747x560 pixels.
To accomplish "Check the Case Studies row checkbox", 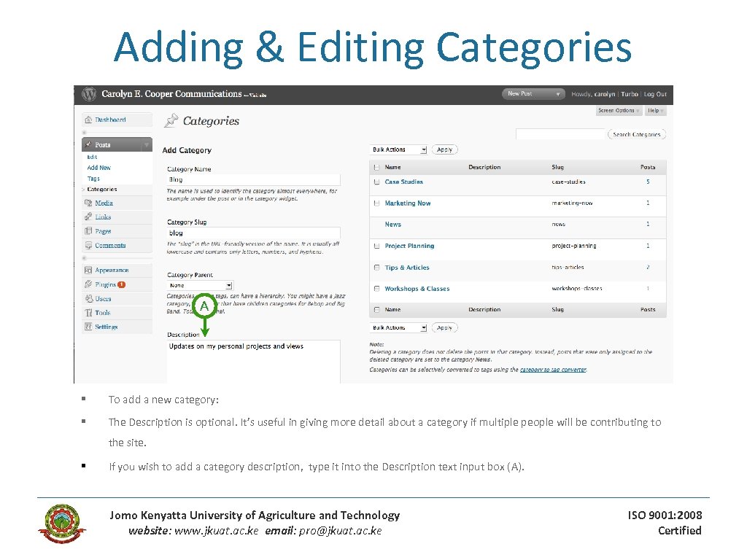I will [x=376, y=182].
